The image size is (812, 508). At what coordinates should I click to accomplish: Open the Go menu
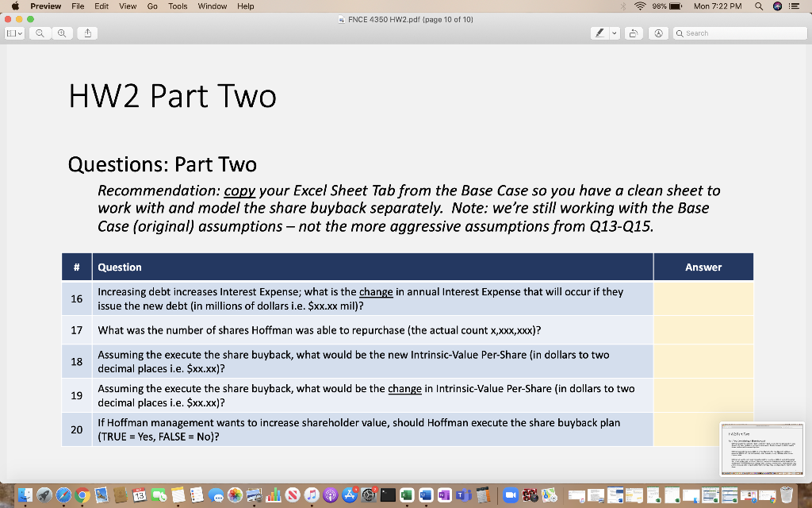[152, 6]
